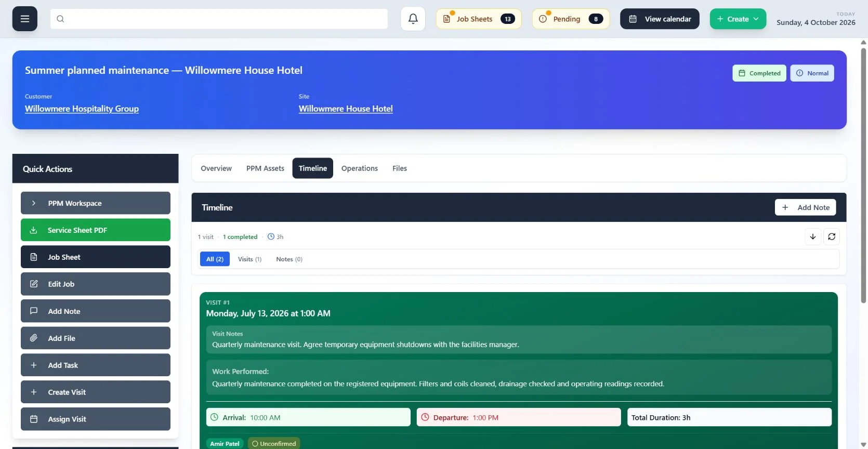The width and height of the screenshot is (868, 449).
Task: Click Edit Job quick action
Action: (x=96, y=284)
